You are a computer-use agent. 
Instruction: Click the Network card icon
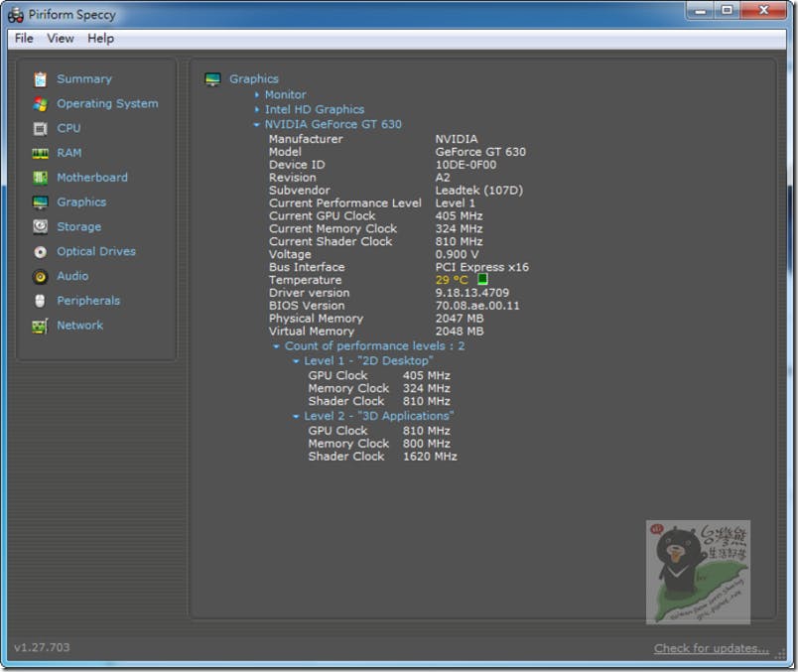(x=41, y=326)
